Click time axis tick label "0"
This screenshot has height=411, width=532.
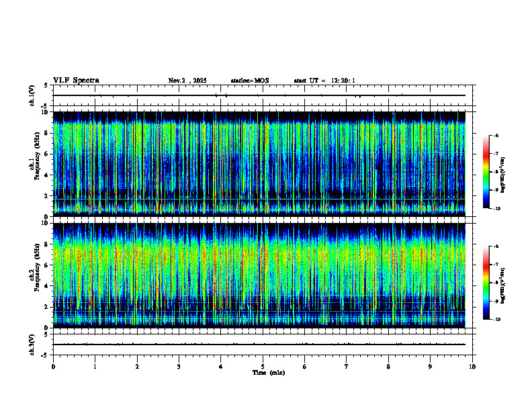point(53,367)
